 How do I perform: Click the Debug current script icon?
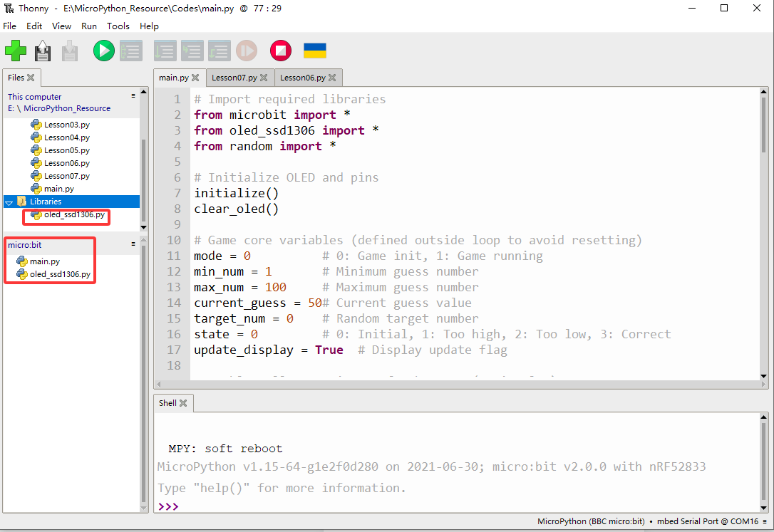131,51
